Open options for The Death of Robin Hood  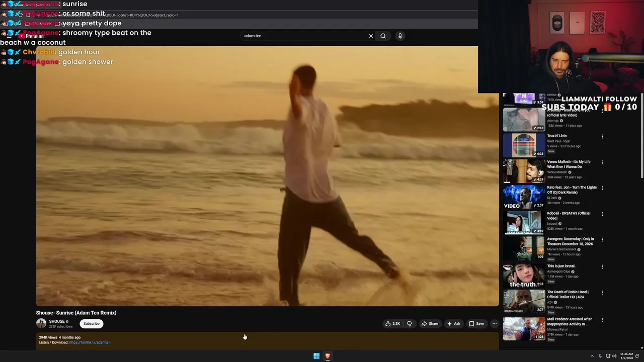[602, 293]
